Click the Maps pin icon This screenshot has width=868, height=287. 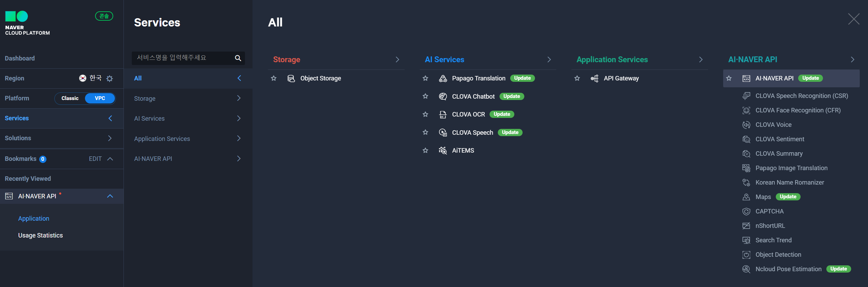746,197
